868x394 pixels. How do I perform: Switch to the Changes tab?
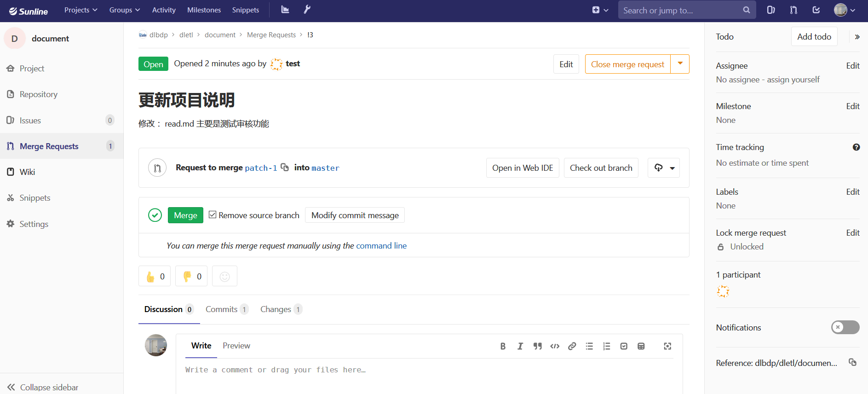pos(281,309)
